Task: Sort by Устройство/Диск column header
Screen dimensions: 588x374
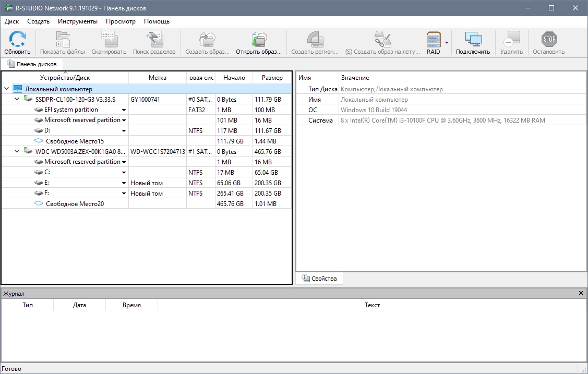Action: point(65,78)
